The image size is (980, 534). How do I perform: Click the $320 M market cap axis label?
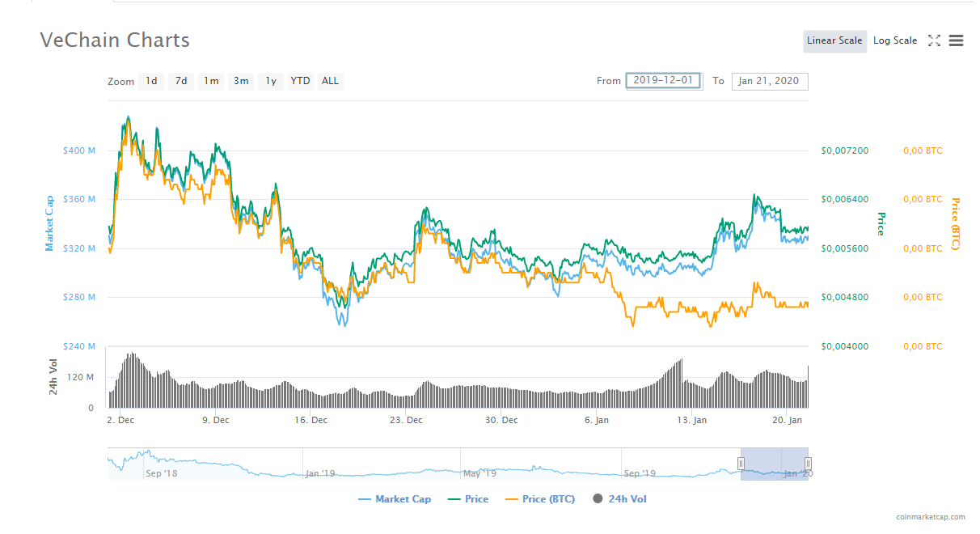pos(79,248)
